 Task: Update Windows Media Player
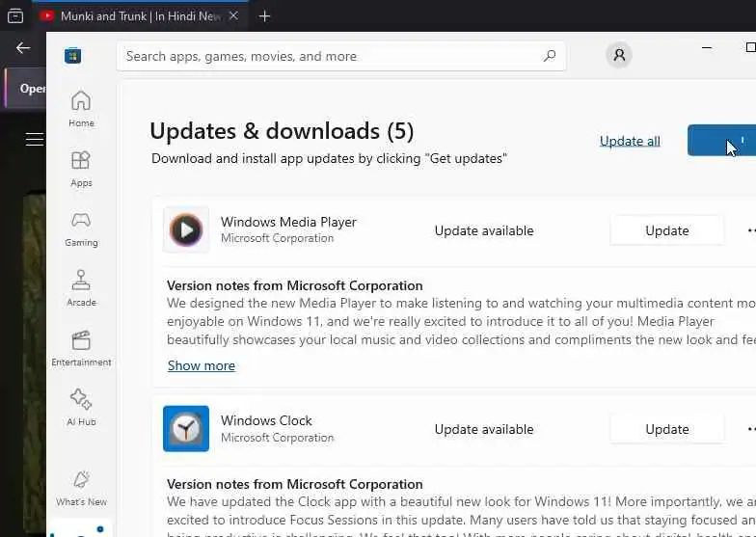pyautogui.click(x=667, y=230)
